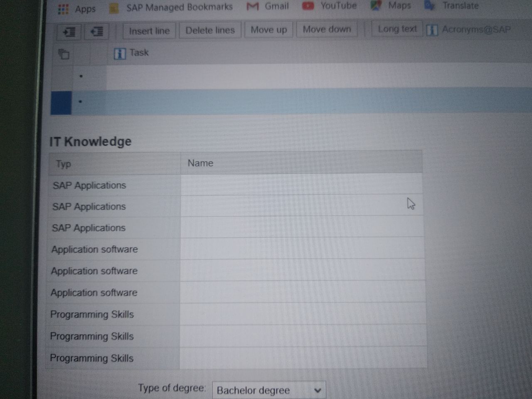
Task: Click the Task column header
Action: pos(139,52)
